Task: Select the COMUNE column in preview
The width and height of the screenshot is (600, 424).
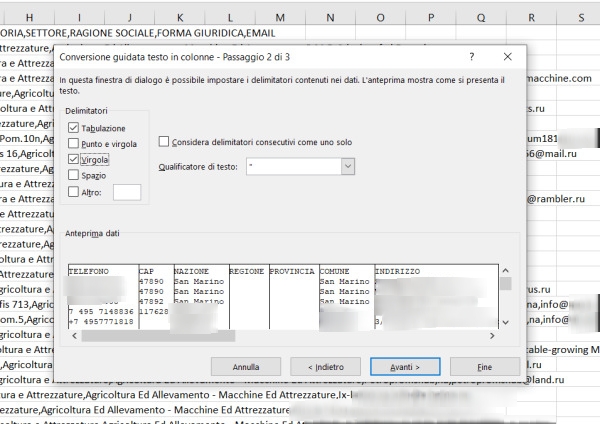Action: [347, 297]
